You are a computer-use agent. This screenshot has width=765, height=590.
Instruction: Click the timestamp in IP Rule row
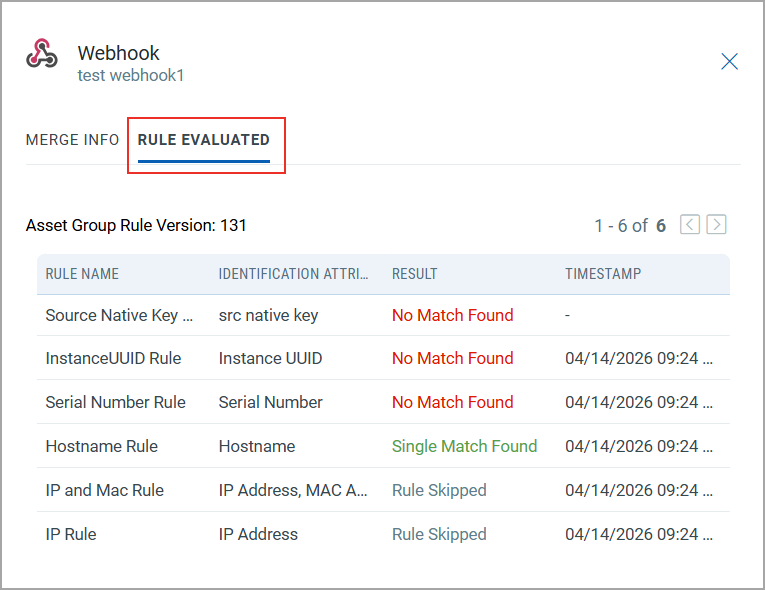[639, 534]
